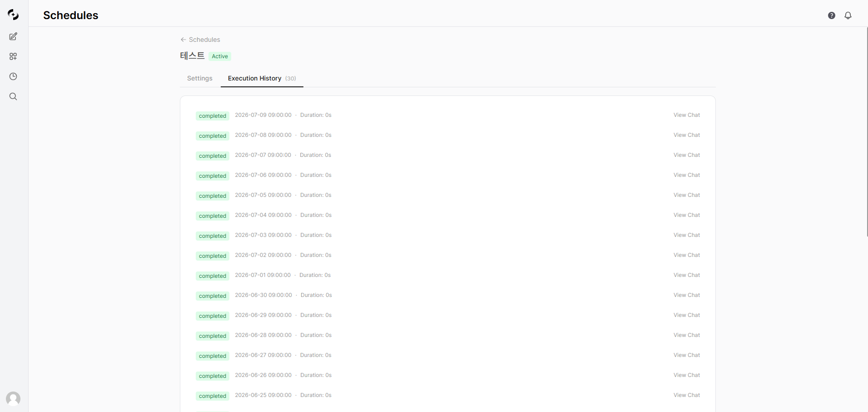868x412 pixels.
Task: View Chat for 2026-06-29 run
Action: coord(687,315)
